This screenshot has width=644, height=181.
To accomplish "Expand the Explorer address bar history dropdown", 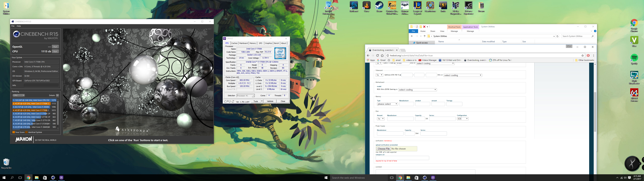I will [554, 36].
